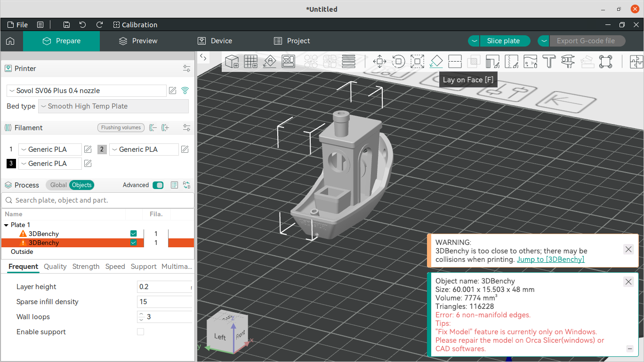Select the Lay on Face tool

click(x=436, y=61)
